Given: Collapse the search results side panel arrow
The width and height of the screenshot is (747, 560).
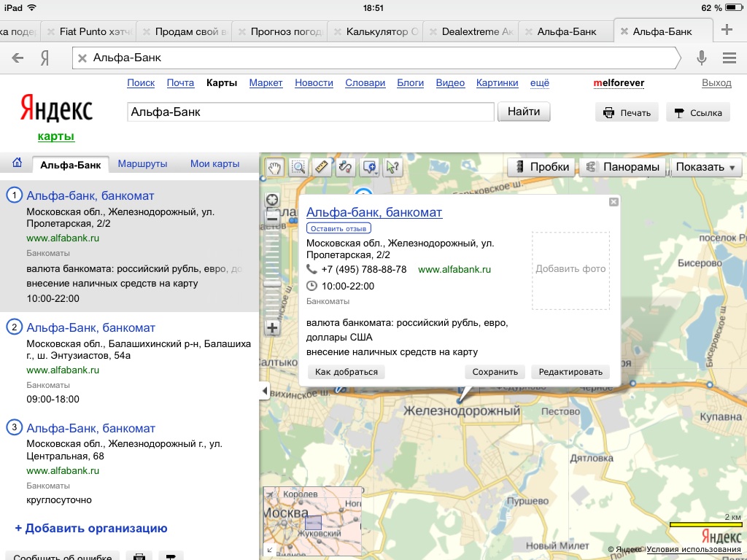Looking at the screenshot, I should click(265, 391).
